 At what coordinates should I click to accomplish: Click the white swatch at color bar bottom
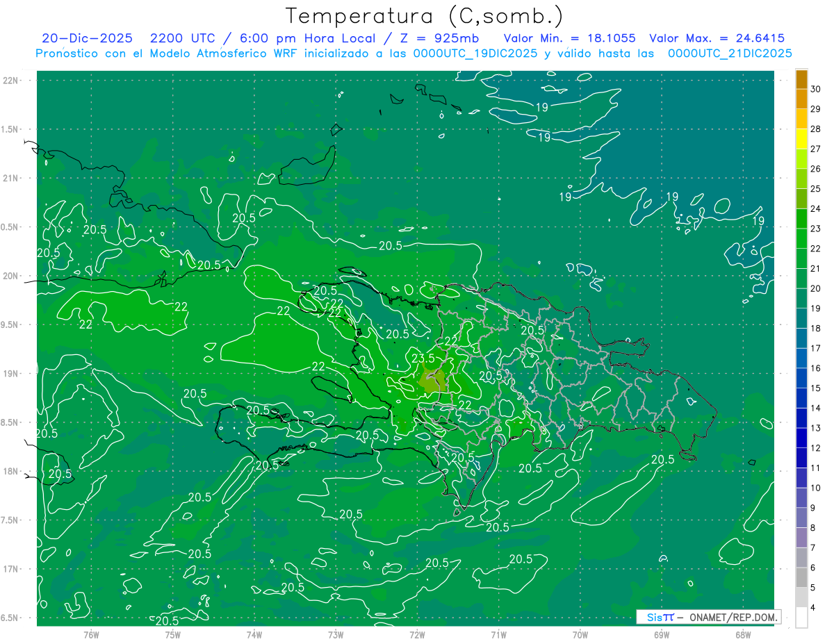pyautogui.click(x=801, y=618)
